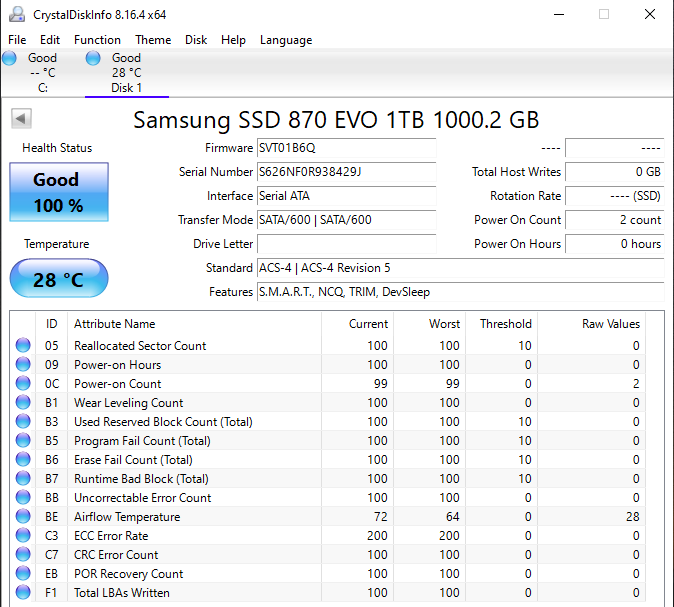674x607 pixels.
Task: Click the Interface field Serial ATA
Action: tap(346, 196)
